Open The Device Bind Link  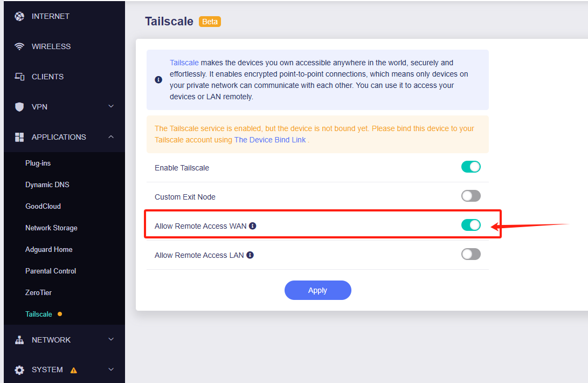point(270,140)
